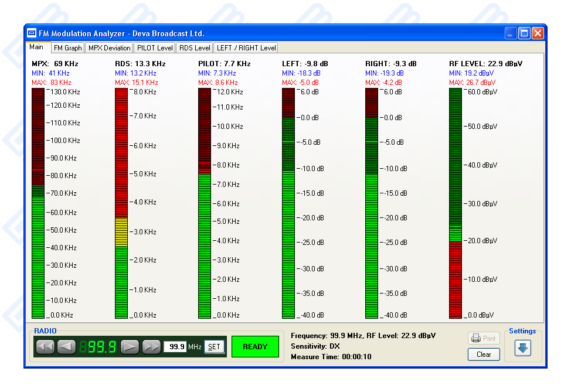Click the frequency MHz input field
571x392 pixels.
point(175,347)
